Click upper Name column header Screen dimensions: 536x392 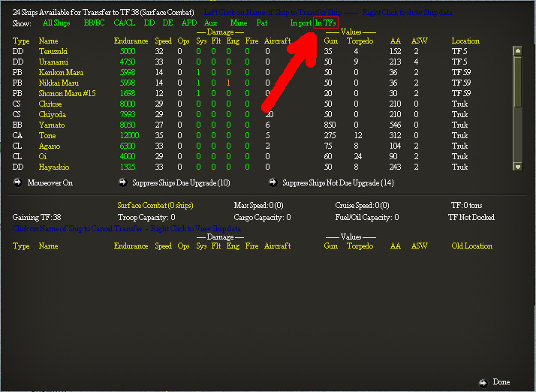(x=48, y=41)
